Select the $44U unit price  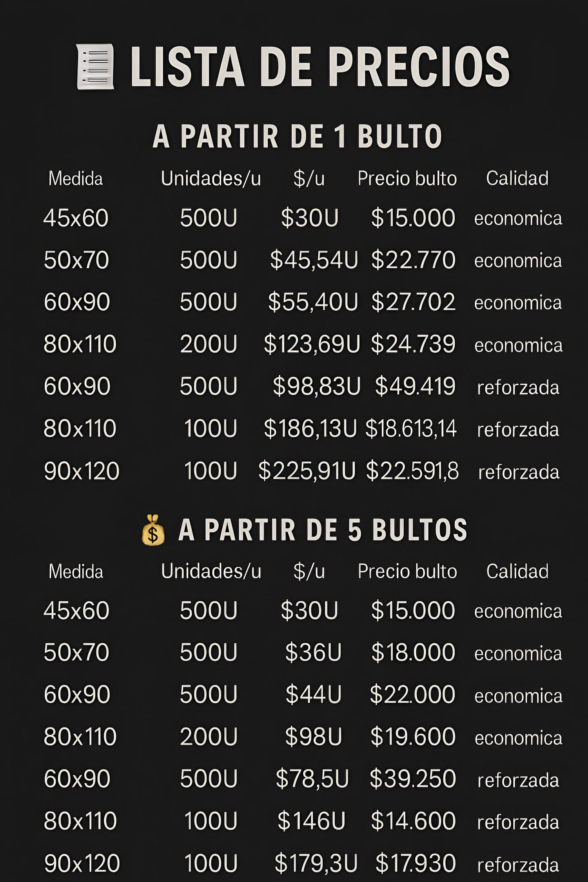point(313,695)
